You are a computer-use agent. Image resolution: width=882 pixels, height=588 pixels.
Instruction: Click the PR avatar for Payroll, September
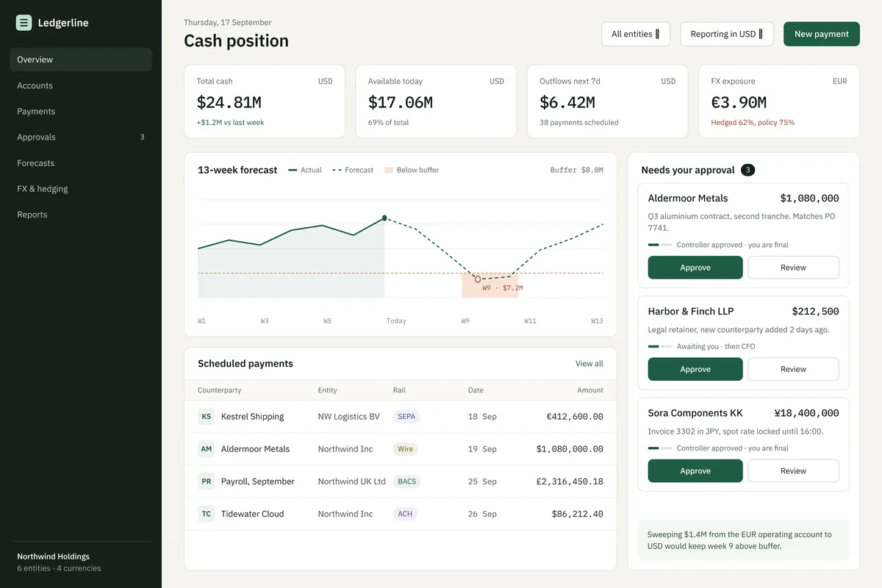tap(207, 481)
